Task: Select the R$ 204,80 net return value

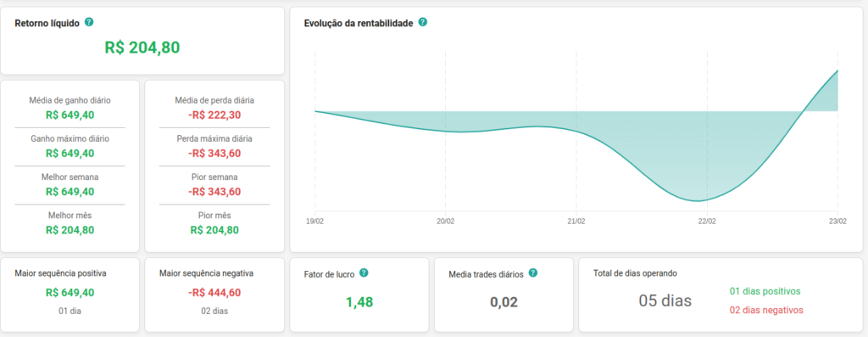Action: tap(142, 48)
